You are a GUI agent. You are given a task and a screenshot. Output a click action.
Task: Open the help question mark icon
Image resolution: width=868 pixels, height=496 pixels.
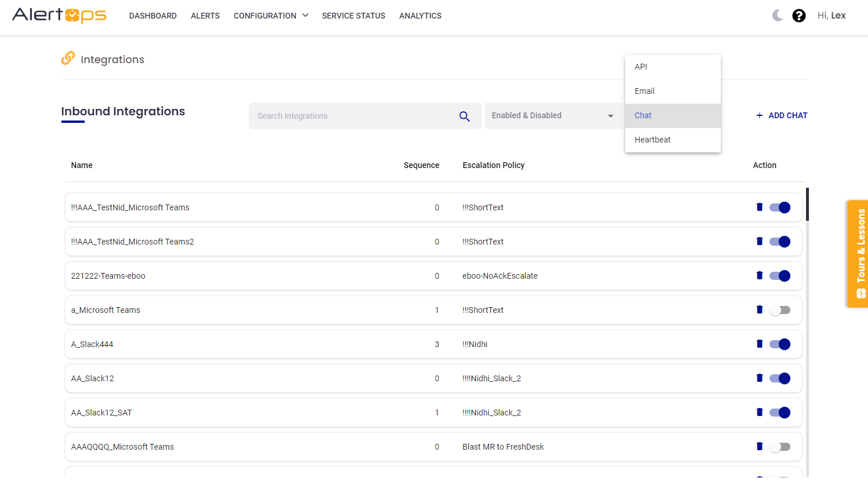pos(798,16)
